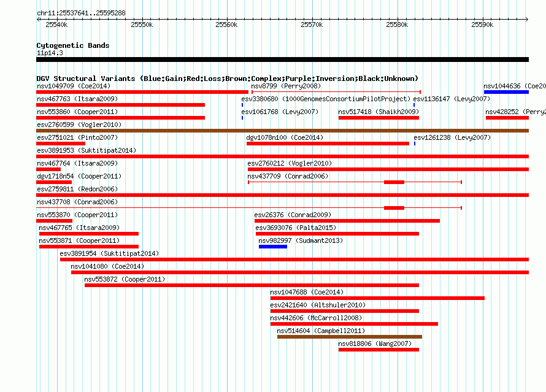Select the nsv8799 (Perry2008) variant label
Screen dimensions: 546x392
point(286,86)
